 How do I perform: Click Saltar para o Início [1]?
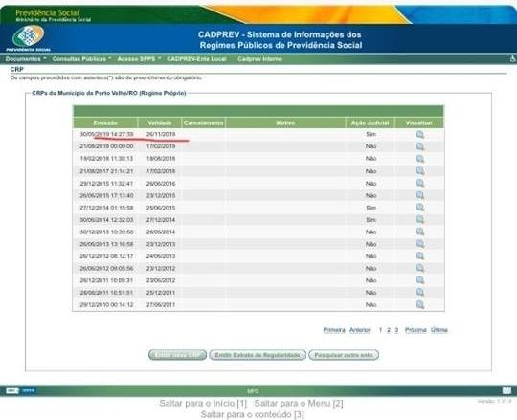click(203, 403)
